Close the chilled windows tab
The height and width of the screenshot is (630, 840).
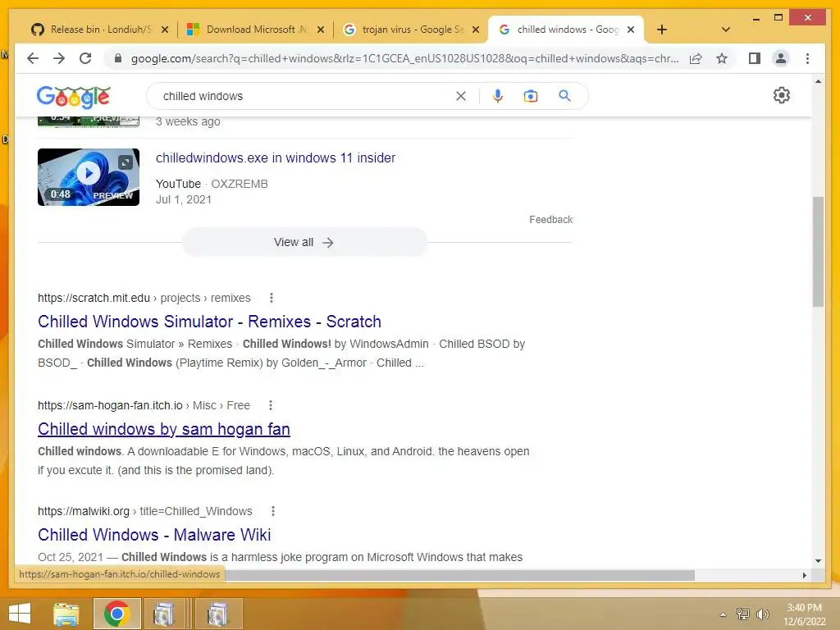point(631,30)
